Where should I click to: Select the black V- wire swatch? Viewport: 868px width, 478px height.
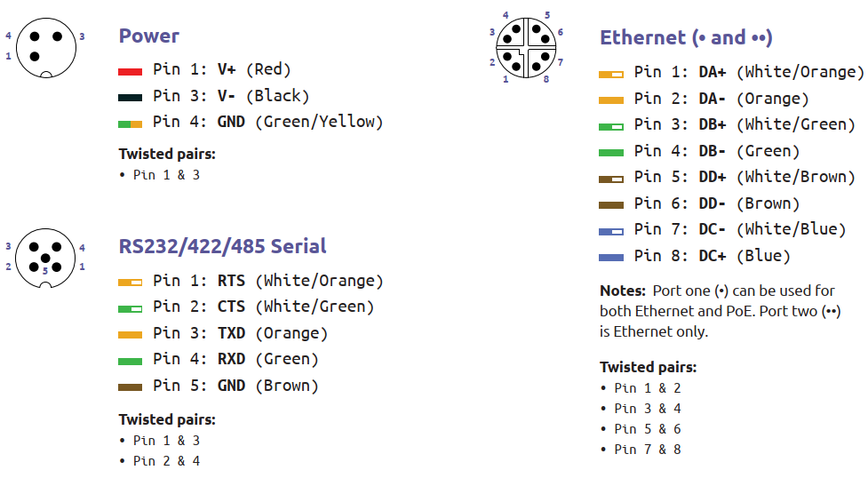pyautogui.click(x=130, y=98)
